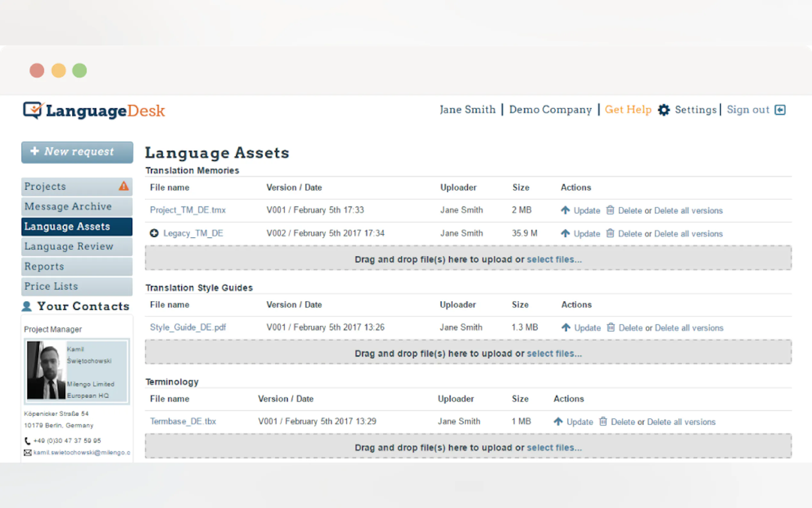Open the Project_TM_DE.tmx file link
812x508 pixels.
click(188, 210)
